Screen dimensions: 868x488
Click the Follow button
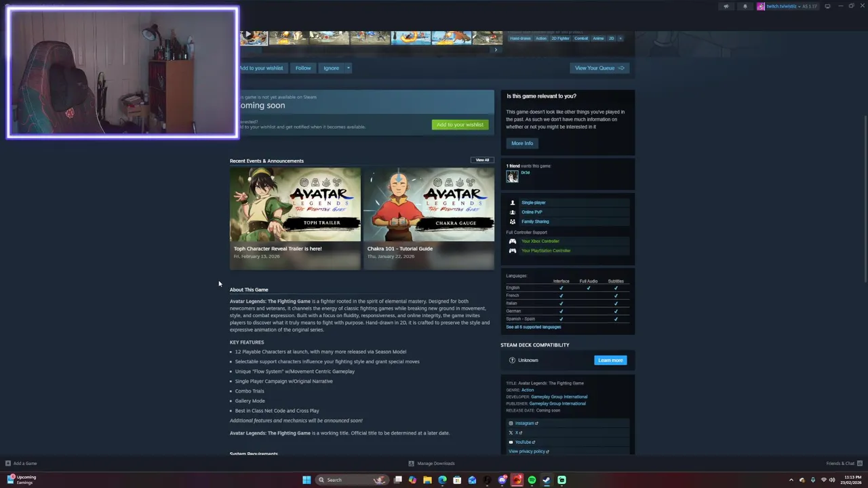(303, 68)
